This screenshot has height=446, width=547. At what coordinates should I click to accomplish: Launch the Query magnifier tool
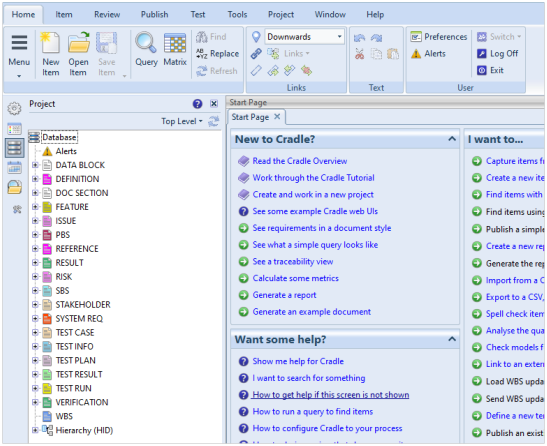click(x=146, y=50)
